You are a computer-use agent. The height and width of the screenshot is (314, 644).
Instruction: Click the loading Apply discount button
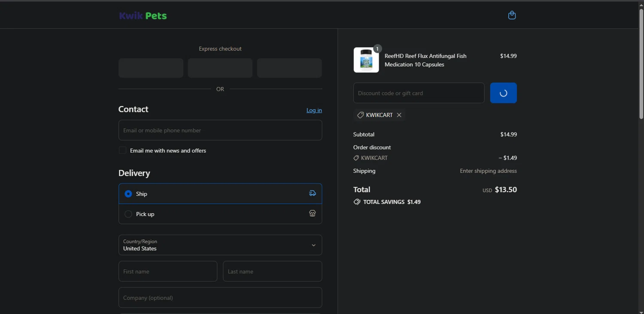pos(503,93)
